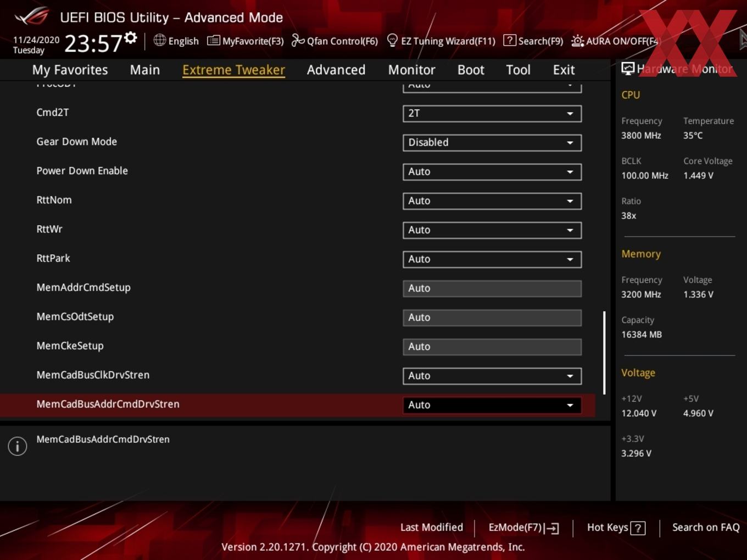Screen dimensions: 747x560
Task: Click the Search question-mark icon
Action: (509, 40)
